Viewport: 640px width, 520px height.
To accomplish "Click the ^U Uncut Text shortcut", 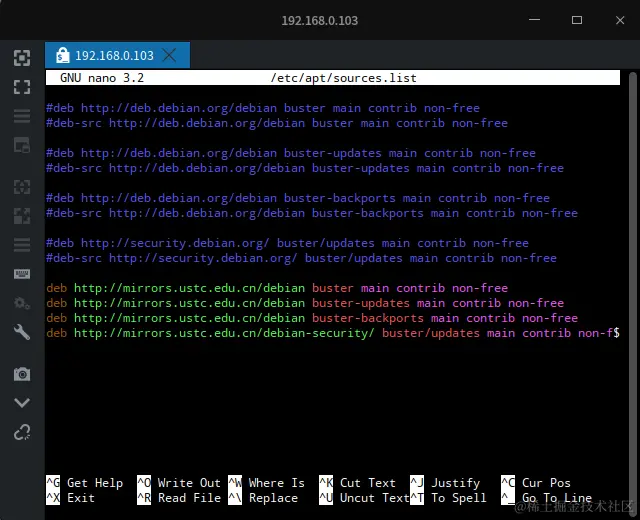I will coord(364,498).
